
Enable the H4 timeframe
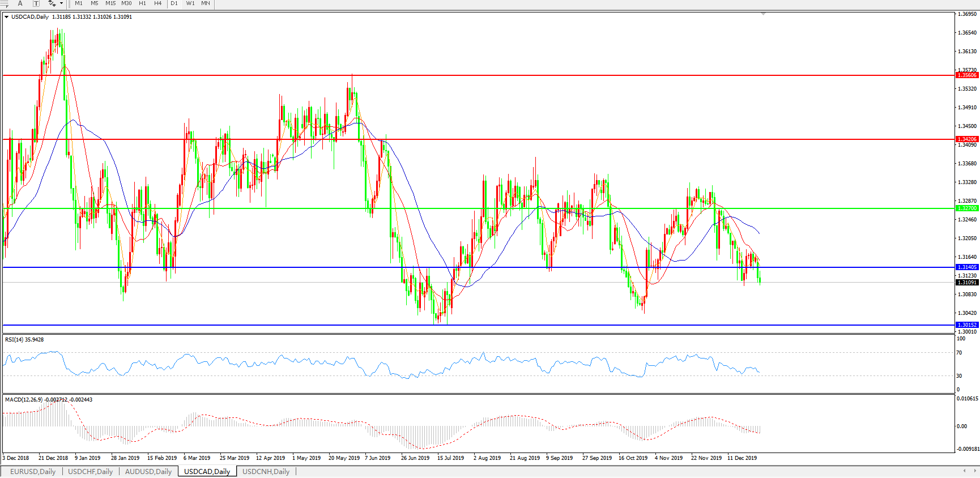pyautogui.click(x=158, y=3)
